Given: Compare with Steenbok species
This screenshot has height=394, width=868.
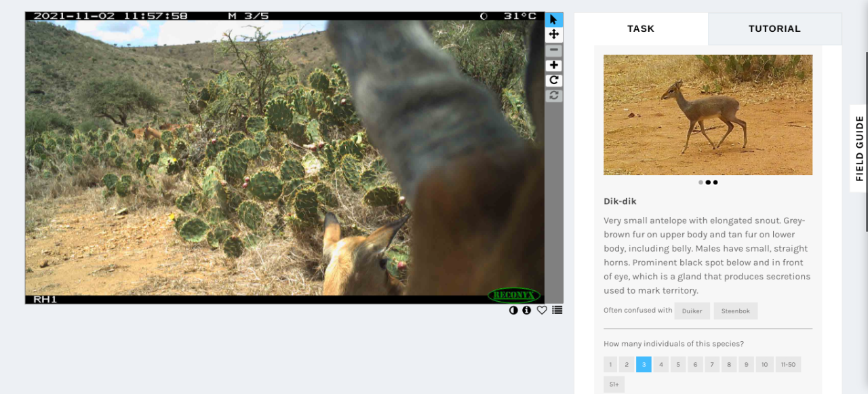Looking at the screenshot, I should [736, 311].
